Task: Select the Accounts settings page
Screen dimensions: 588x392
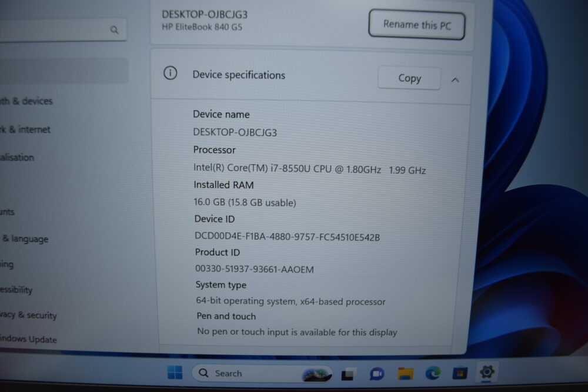Action: pyautogui.click(x=7, y=212)
